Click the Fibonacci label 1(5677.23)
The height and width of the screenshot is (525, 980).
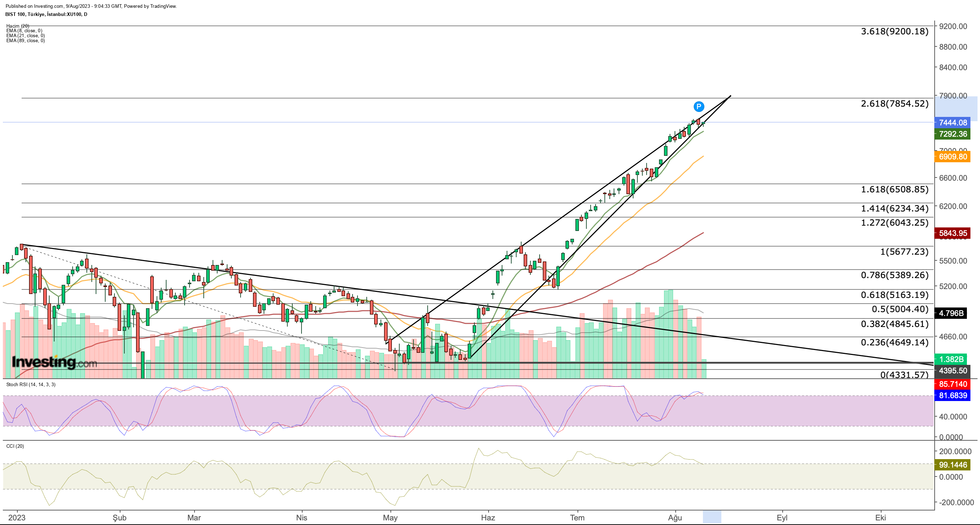904,252
